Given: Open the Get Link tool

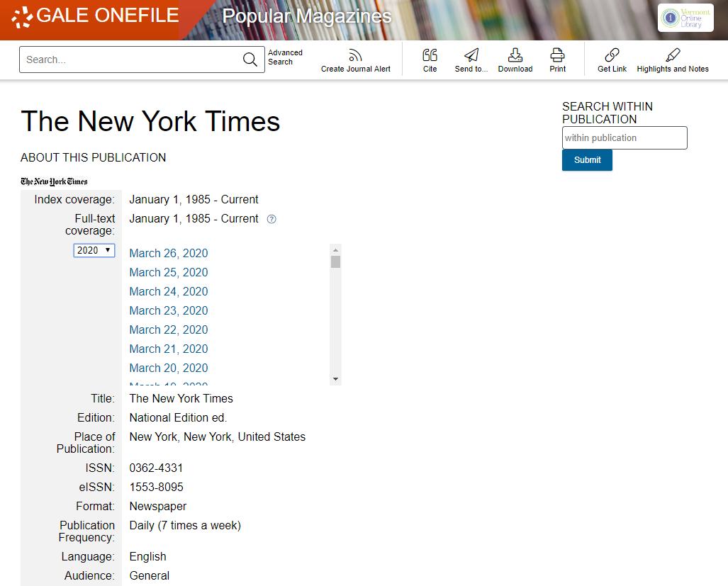Looking at the screenshot, I should coord(612,61).
